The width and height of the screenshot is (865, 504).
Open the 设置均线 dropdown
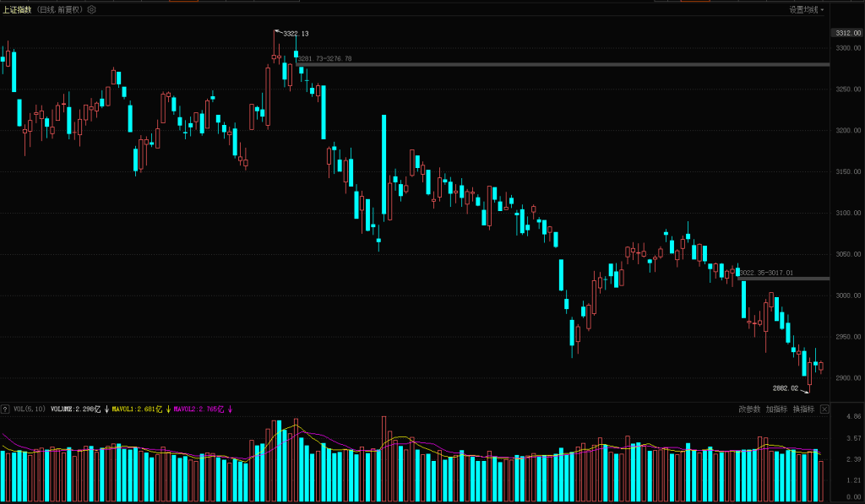click(807, 10)
